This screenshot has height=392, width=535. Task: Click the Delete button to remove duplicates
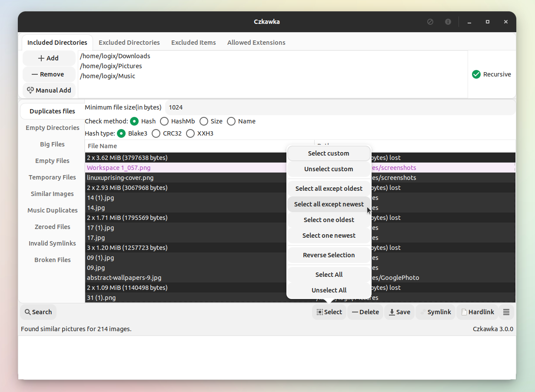click(365, 312)
